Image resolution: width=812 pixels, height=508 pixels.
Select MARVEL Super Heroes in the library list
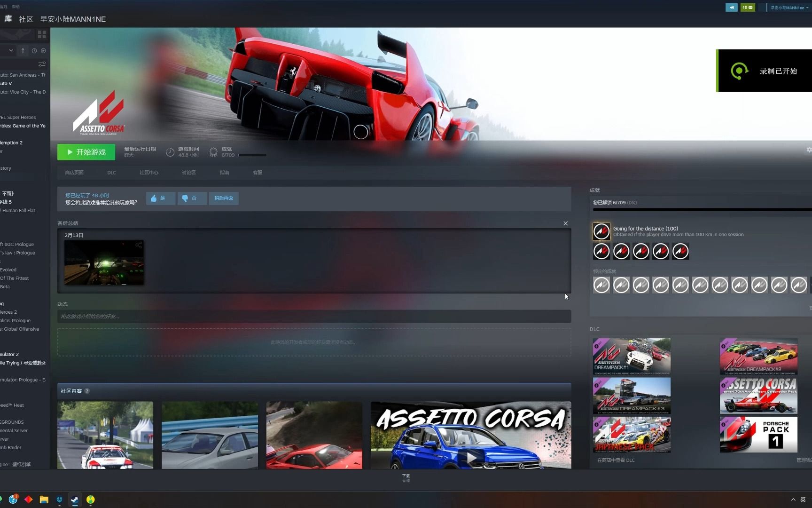tap(18, 117)
